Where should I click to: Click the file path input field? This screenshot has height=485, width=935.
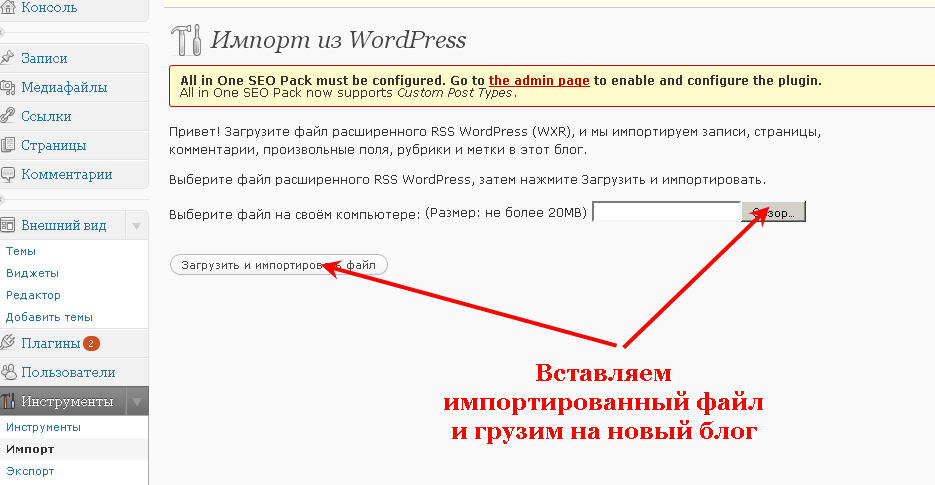(x=667, y=212)
